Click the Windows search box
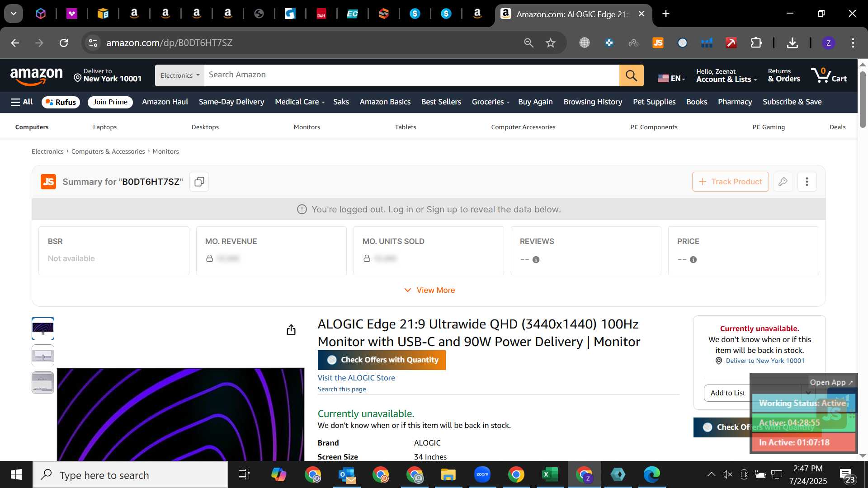The height and width of the screenshot is (488, 868). coord(131,474)
